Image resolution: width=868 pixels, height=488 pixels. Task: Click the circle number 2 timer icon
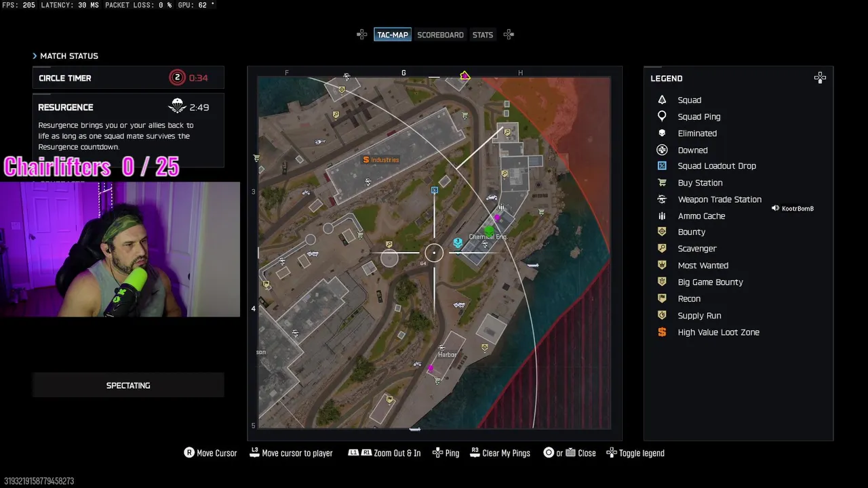pyautogui.click(x=177, y=77)
